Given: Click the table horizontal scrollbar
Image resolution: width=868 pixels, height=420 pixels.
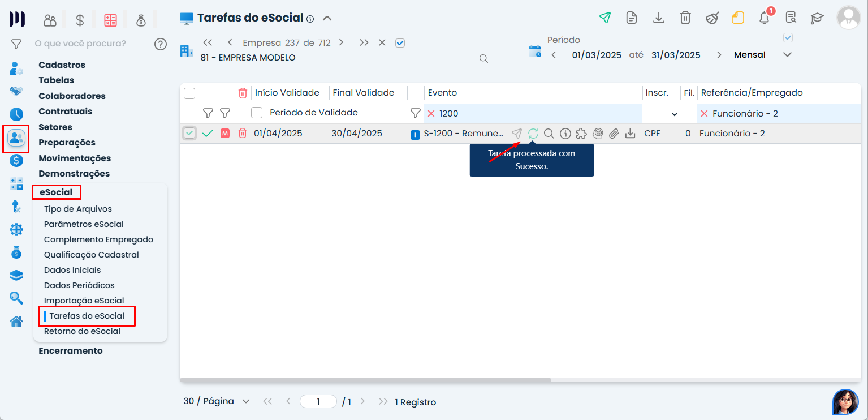Looking at the screenshot, I should (x=365, y=380).
